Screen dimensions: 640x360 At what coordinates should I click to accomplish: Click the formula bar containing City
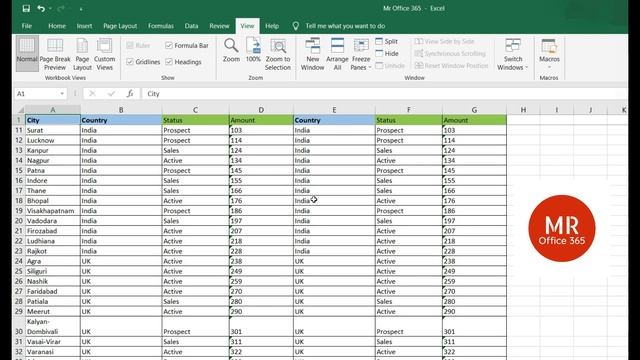click(384, 93)
